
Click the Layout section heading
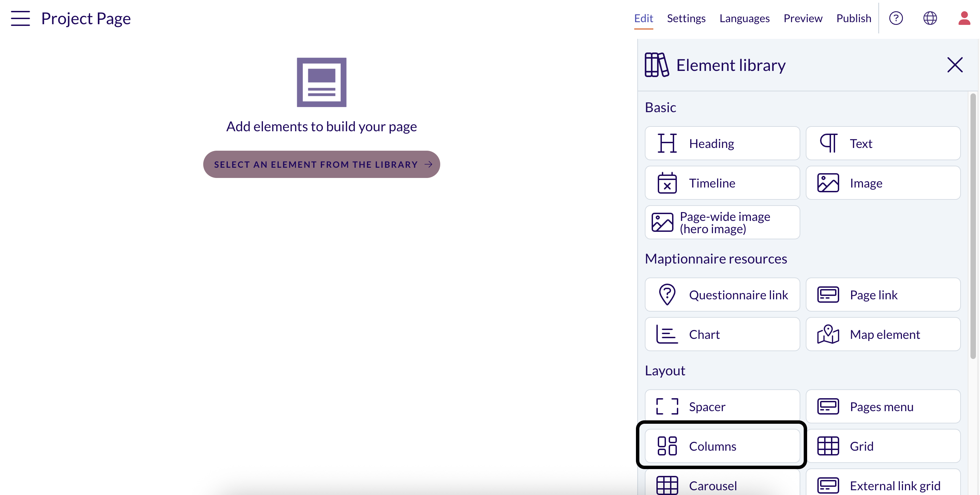click(x=665, y=371)
